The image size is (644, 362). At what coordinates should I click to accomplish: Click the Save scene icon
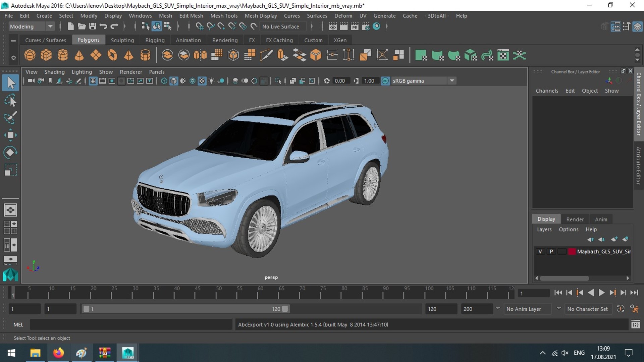click(93, 26)
